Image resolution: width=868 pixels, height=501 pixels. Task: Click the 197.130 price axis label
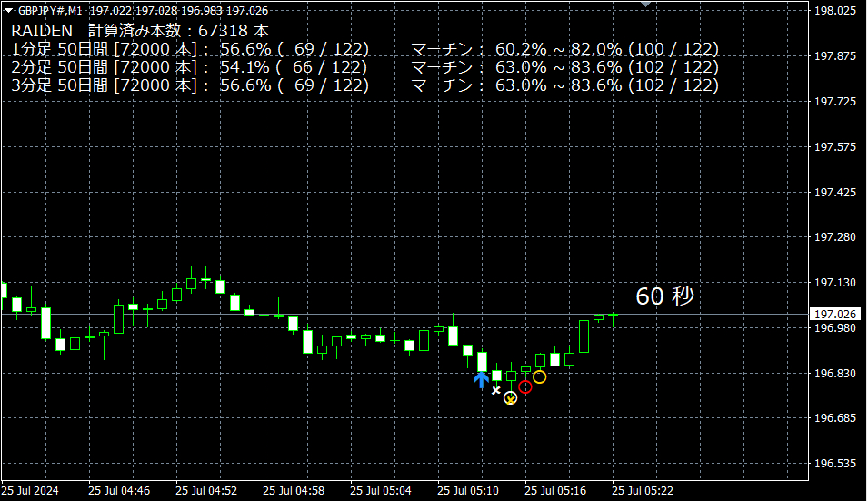point(835,283)
